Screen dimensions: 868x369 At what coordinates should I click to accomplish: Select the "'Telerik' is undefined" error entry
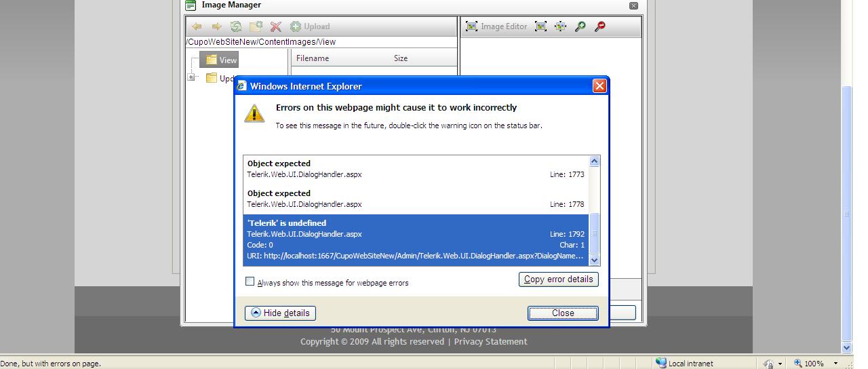click(416, 240)
